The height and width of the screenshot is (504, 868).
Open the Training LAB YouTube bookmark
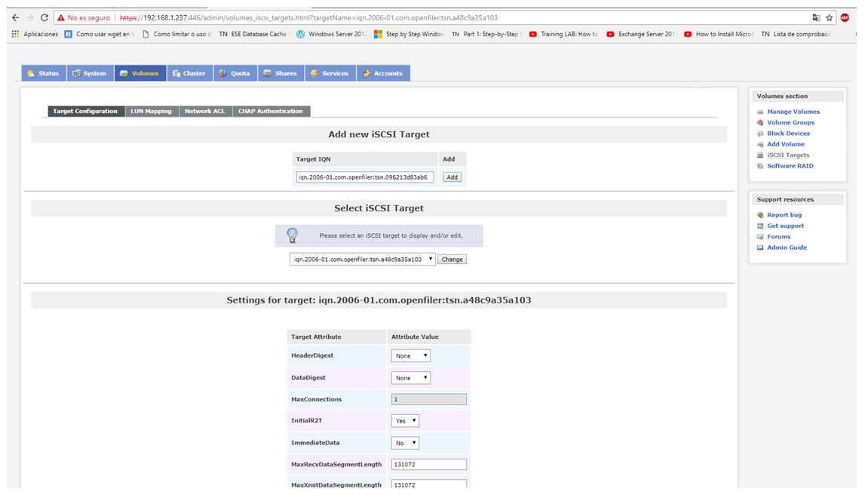pyautogui.click(x=563, y=34)
